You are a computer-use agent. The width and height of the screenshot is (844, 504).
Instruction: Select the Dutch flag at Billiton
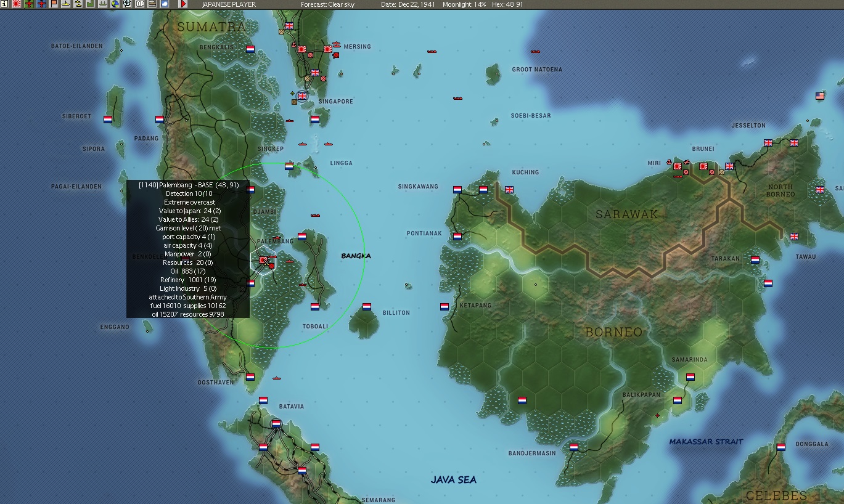tap(367, 306)
